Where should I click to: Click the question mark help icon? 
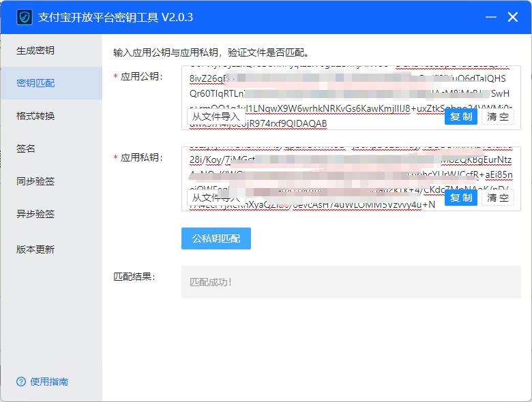(x=21, y=382)
